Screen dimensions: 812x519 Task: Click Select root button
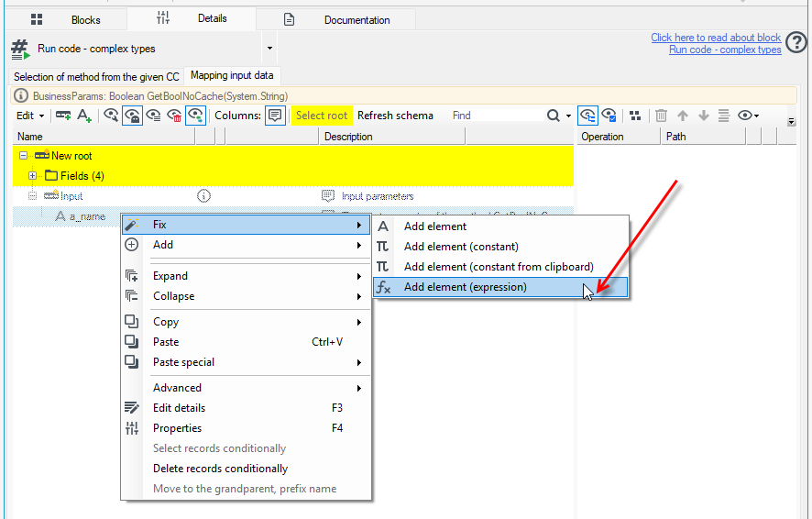322,116
